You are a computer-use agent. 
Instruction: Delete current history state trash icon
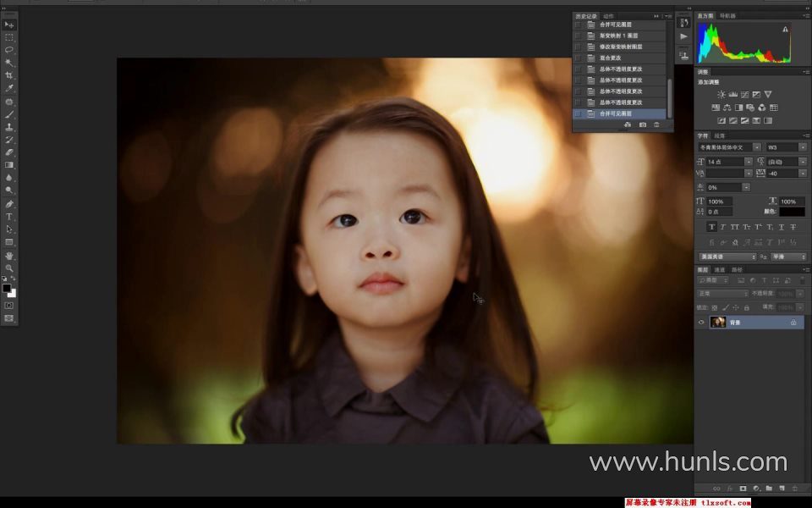(x=656, y=125)
